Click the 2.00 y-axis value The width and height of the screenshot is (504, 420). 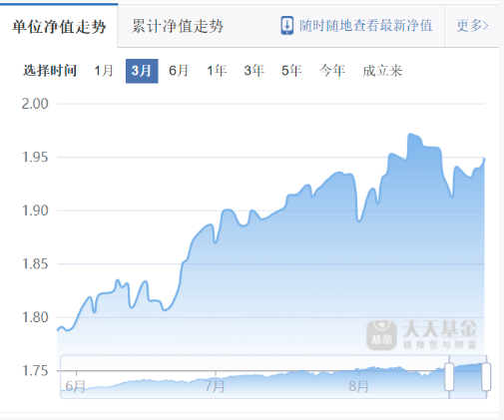(x=35, y=104)
